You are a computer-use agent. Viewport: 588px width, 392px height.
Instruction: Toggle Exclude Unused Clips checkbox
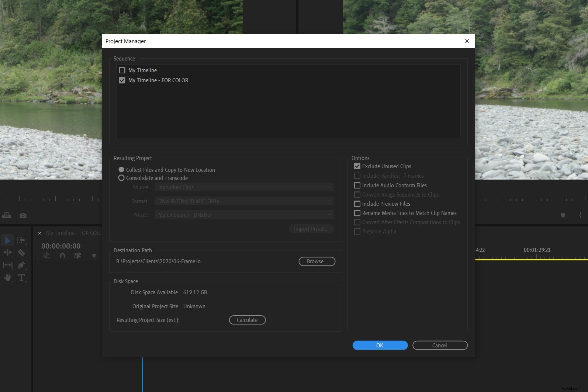point(357,166)
